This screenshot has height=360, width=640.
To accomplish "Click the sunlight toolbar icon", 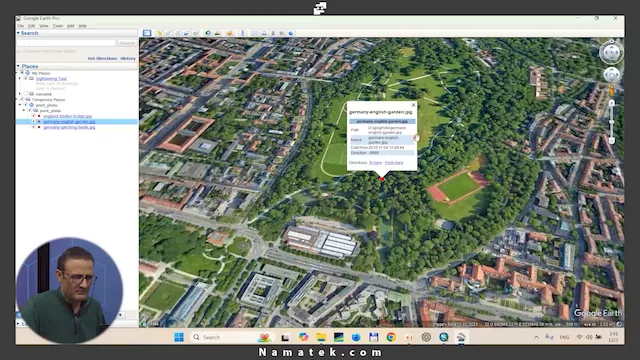I will tap(217, 33).
